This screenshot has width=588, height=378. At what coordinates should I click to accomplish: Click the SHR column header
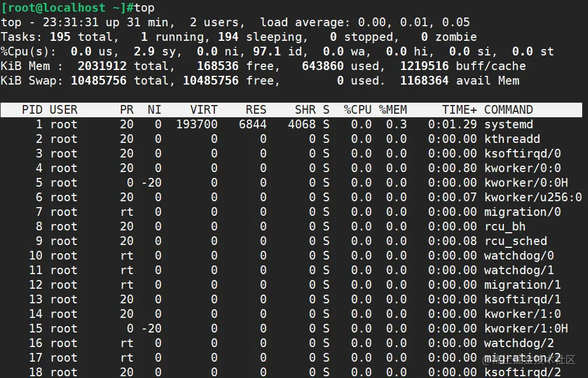[x=305, y=110]
